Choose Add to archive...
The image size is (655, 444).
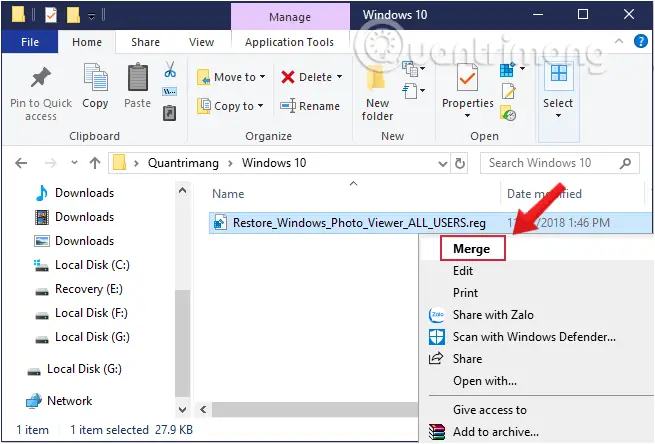[496, 432]
